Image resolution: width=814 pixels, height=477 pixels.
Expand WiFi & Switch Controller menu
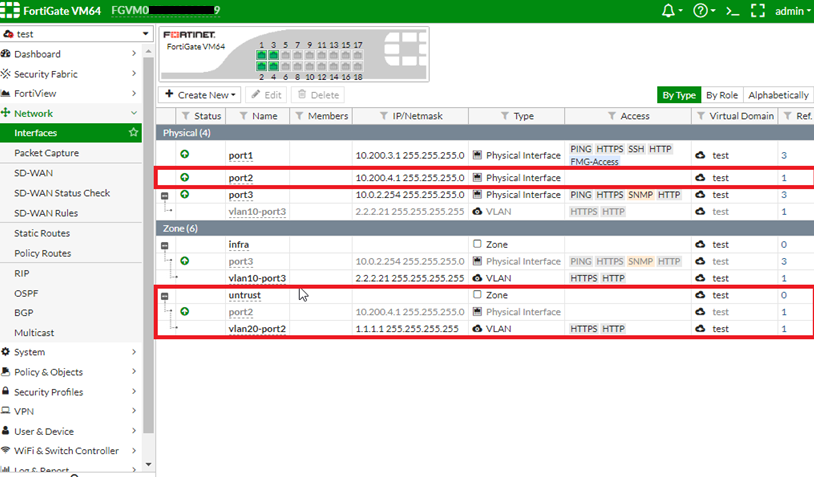(71, 451)
